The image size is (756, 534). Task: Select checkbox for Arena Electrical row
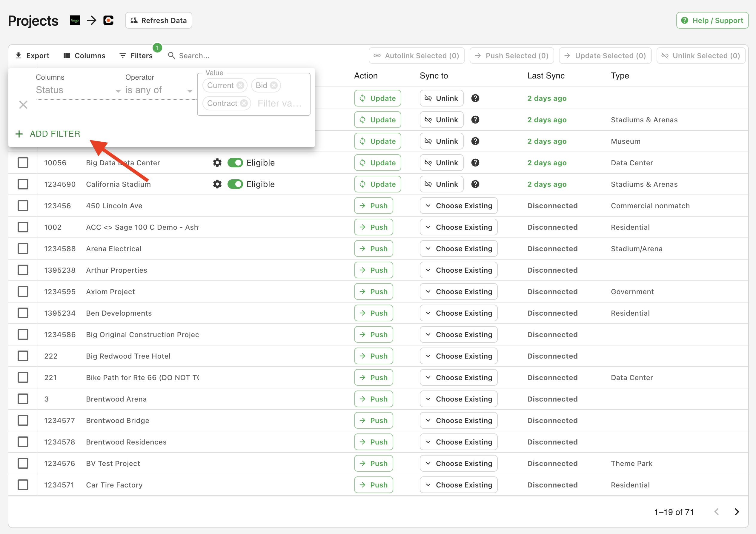click(x=23, y=249)
